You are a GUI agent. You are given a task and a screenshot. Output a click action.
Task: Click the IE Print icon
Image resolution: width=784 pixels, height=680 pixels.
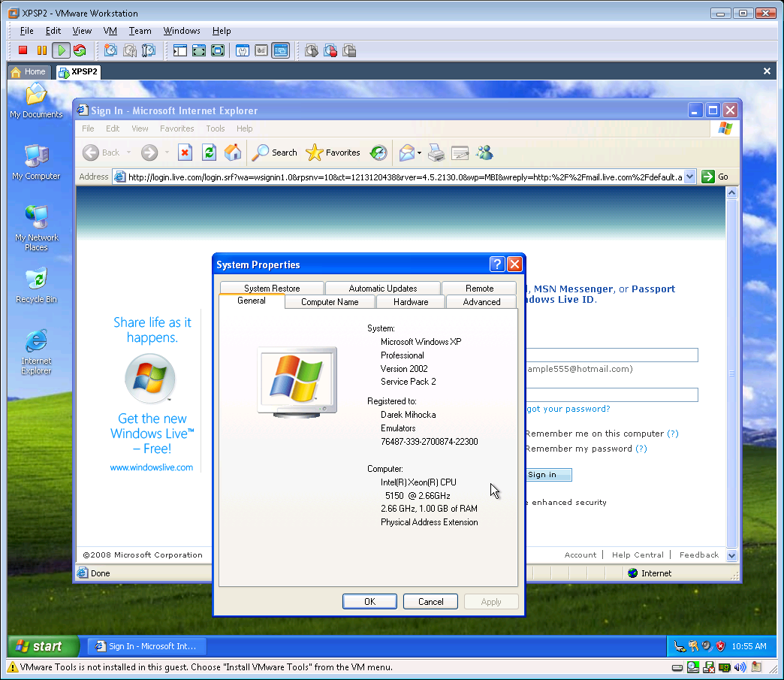(436, 153)
